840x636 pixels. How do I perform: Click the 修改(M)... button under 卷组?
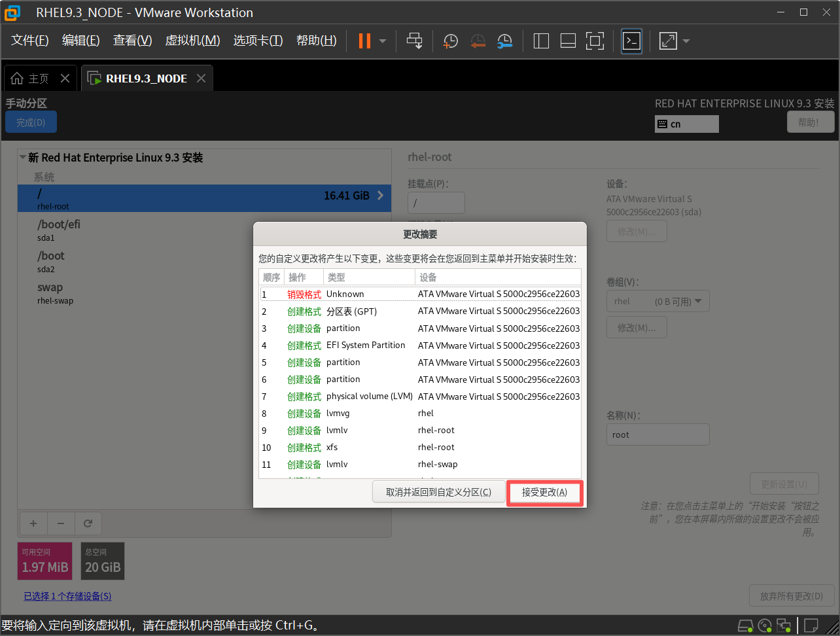pyautogui.click(x=637, y=327)
